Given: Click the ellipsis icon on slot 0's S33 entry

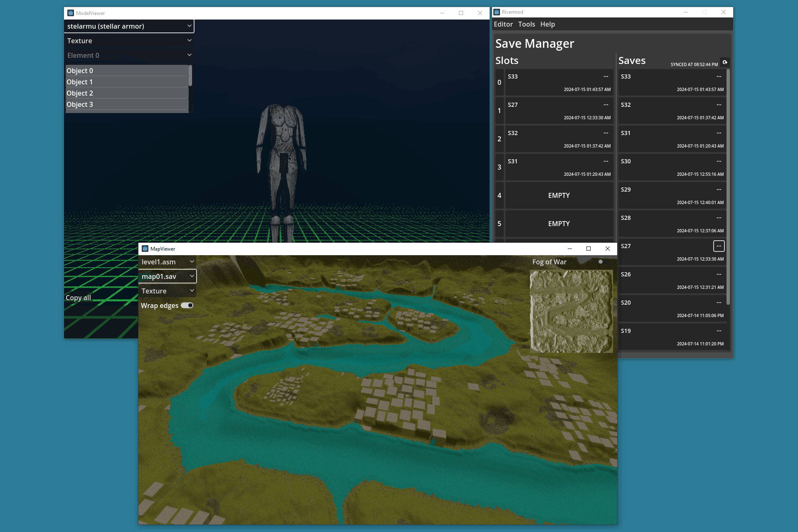Looking at the screenshot, I should [605, 76].
